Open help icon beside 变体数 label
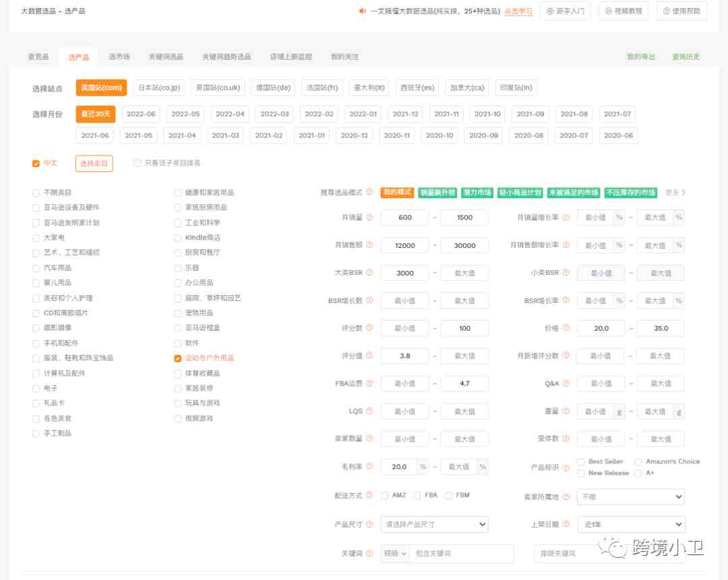 click(566, 439)
